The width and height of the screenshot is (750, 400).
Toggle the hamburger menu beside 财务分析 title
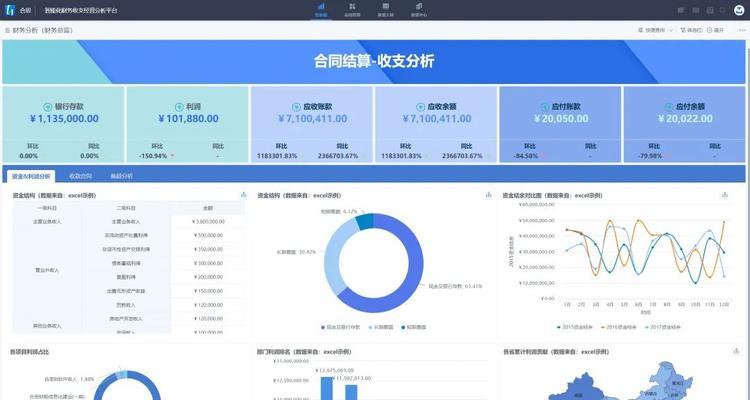click(7, 30)
